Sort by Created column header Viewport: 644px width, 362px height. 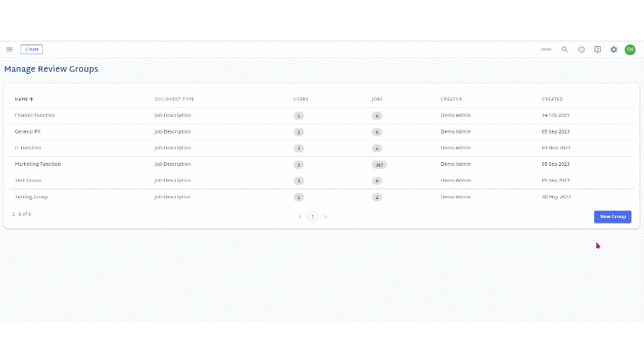click(x=552, y=100)
